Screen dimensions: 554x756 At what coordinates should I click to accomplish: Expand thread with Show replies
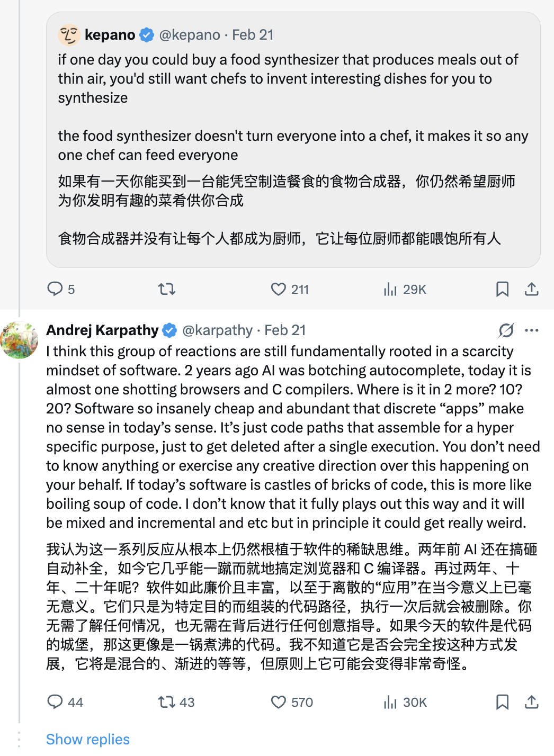tap(88, 739)
